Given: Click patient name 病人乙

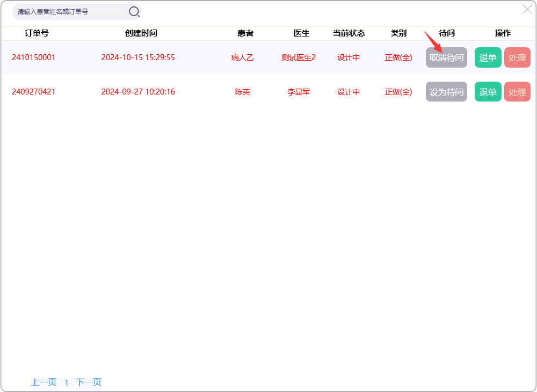Looking at the screenshot, I should pyautogui.click(x=242, y=57).
